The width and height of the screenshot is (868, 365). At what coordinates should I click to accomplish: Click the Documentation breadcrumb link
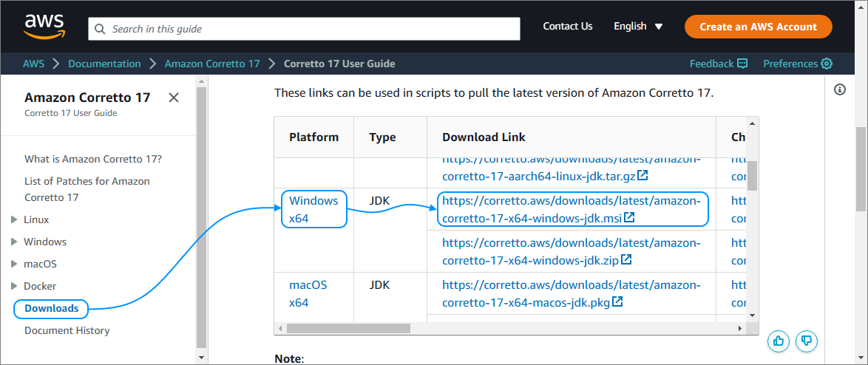pos(105,64)
